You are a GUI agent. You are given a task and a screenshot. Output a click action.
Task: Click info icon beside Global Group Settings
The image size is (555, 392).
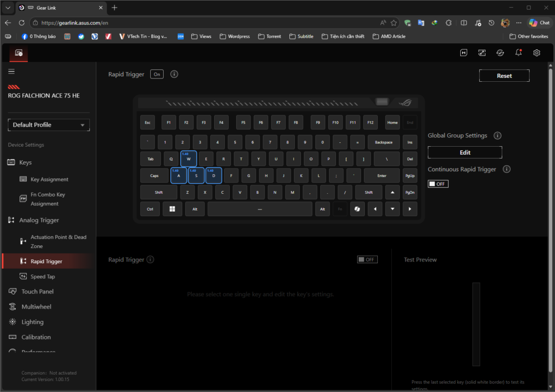pyautogui.click(x=498, y=136)
